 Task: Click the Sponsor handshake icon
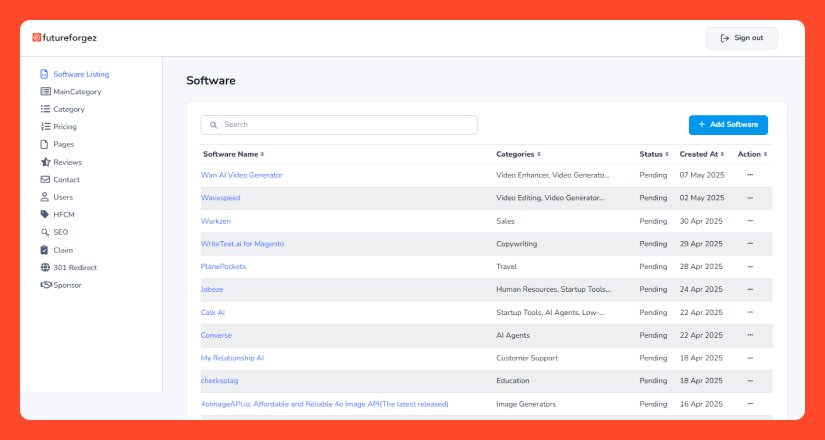click(45, 285)
